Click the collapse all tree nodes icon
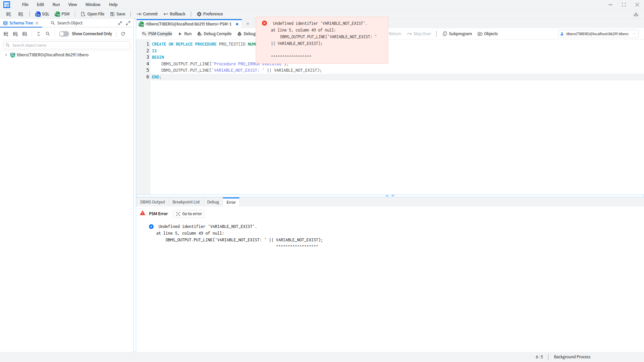Screen dimensions: 644x362 [39, 34]
